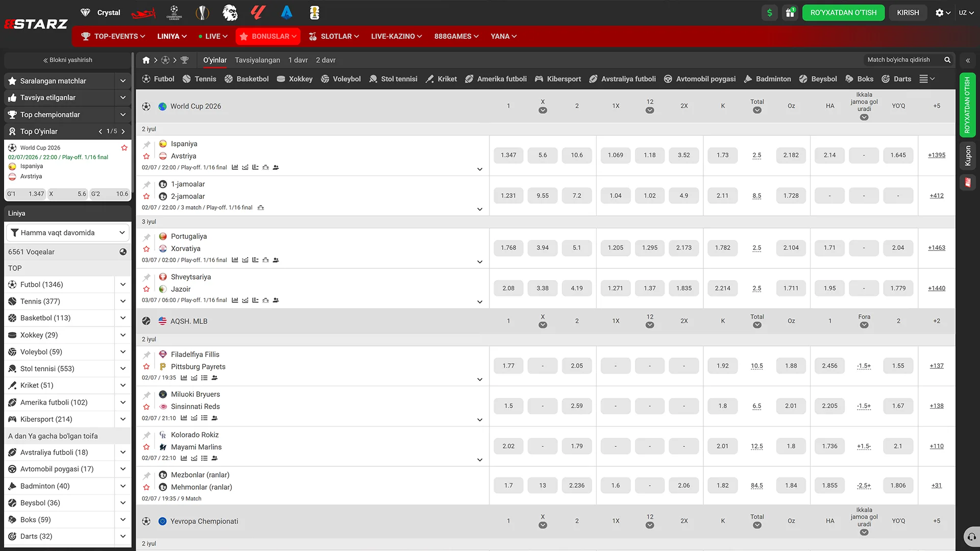Open the gift box bonus icon
The image size is (980, 551).
[790, 13]
